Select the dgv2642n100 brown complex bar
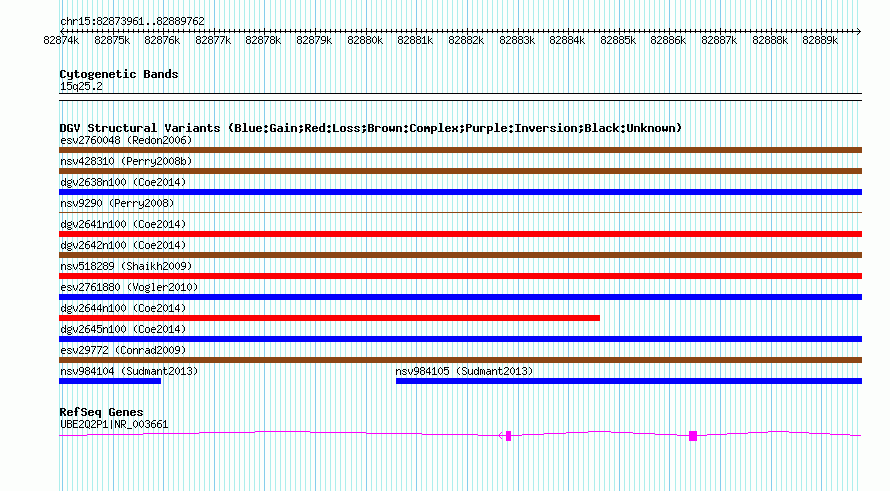This screenshot has width=890, height=491. tap(460, 255)
